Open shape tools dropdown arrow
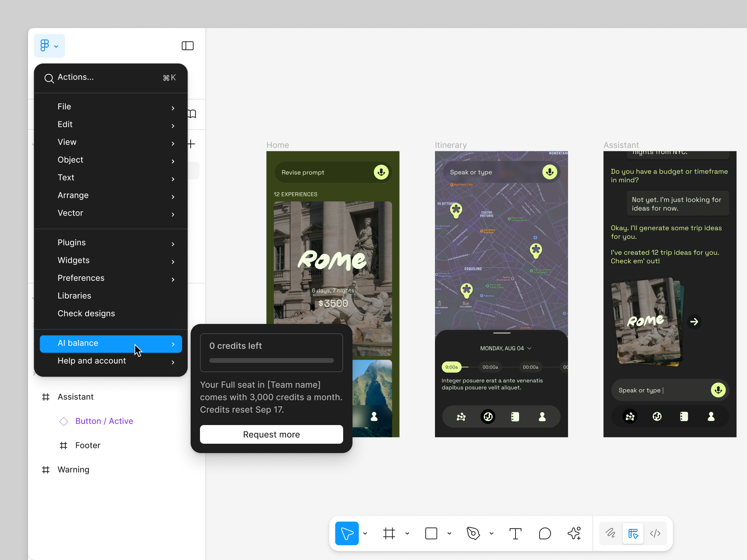This screenshot has width=747, height=560. 449,534
